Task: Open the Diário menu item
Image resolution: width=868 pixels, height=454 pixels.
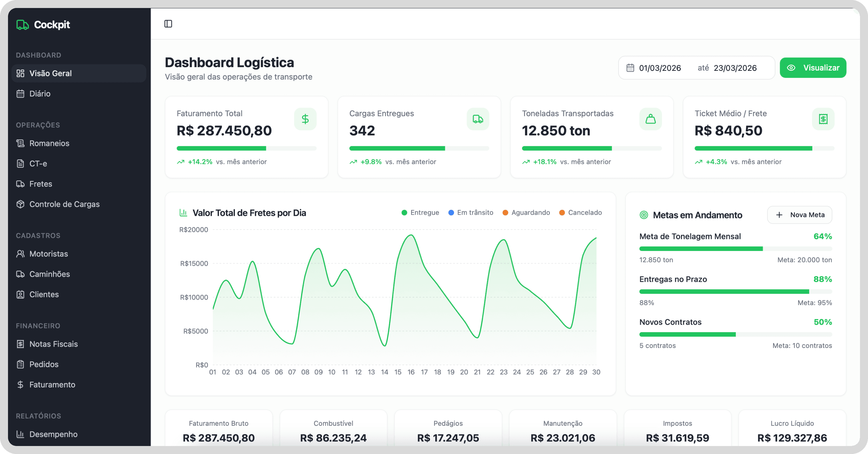Action: pos(40,94)
